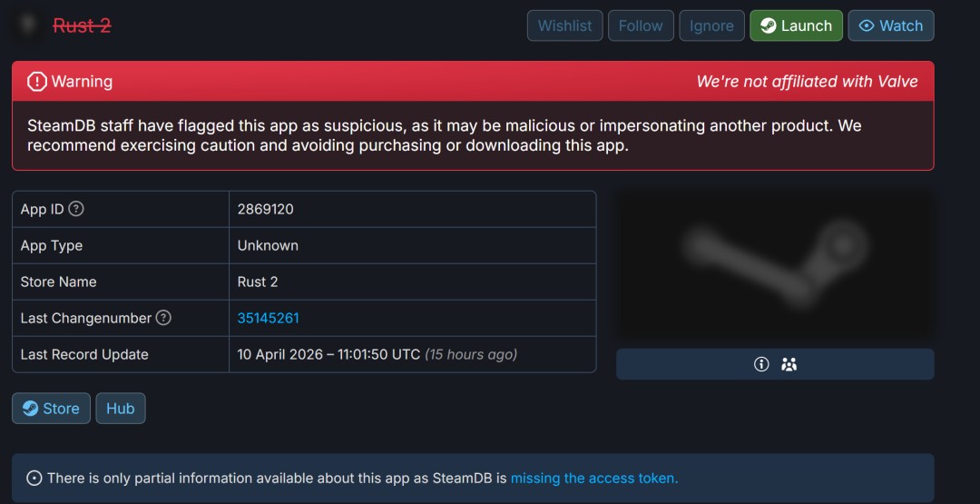The width and height of the screenshot is (980, 504).
Task: Add Rust 2 to your Wishlist
Action: [x=564, y=25]
